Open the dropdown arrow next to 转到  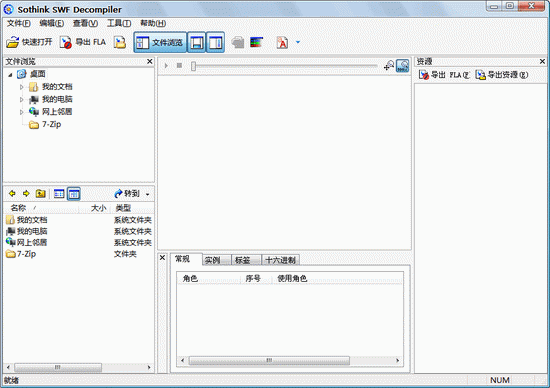tap(148, 194)
